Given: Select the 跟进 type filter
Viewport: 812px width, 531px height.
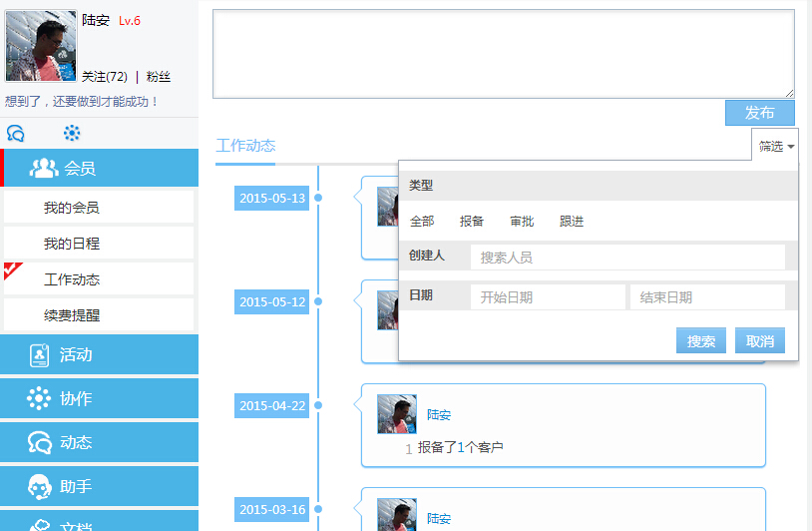Looking at the screenshot, I should click(x=572, y=222).
